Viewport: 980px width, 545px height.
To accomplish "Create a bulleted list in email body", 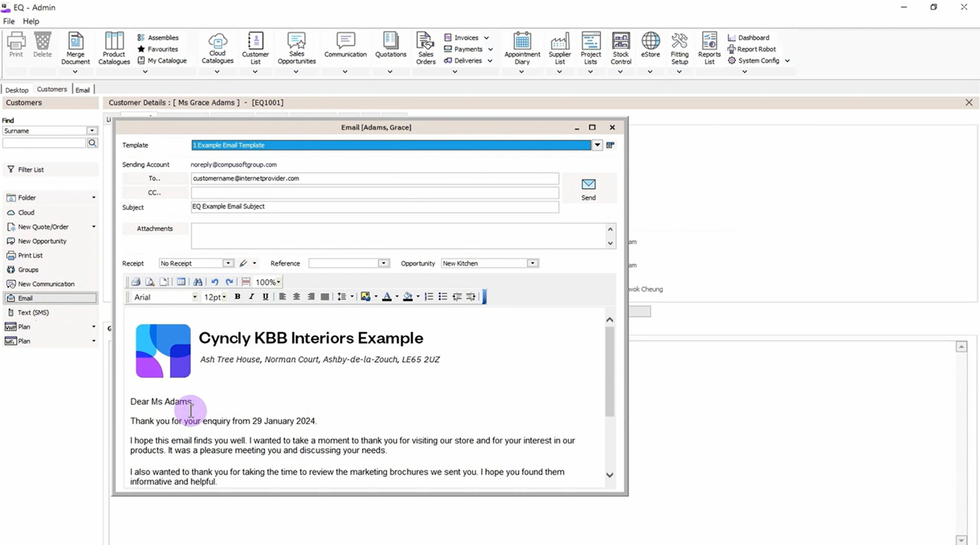I will pos(442,297).
